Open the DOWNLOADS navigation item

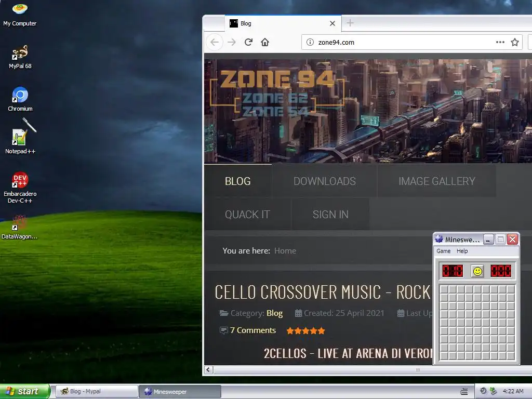click(325, 181)
